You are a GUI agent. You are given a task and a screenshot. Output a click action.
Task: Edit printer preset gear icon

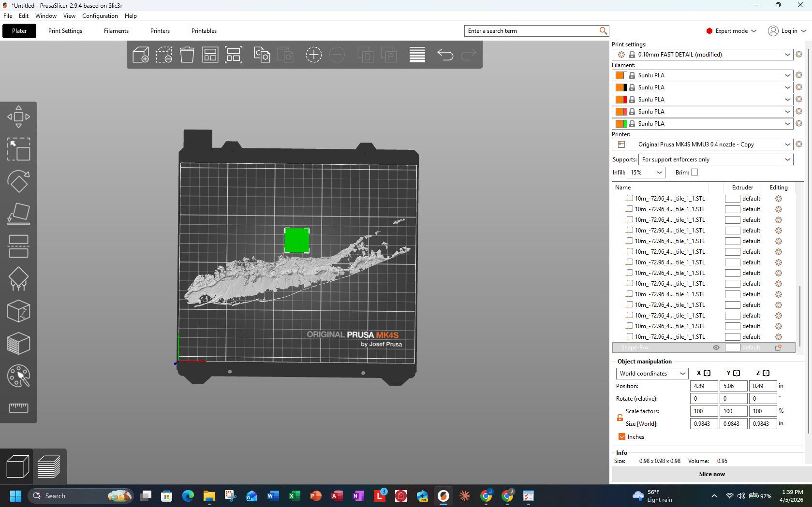(799, 145)
